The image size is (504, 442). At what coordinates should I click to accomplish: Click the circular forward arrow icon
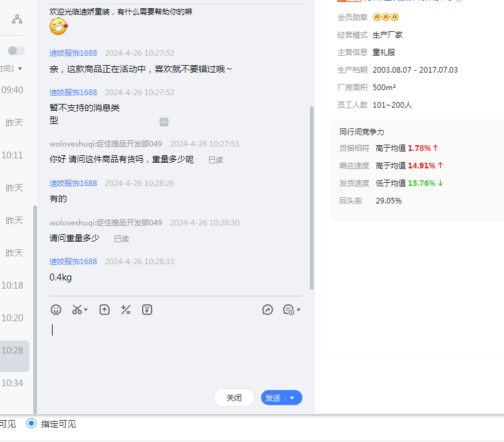pos(267,309)
